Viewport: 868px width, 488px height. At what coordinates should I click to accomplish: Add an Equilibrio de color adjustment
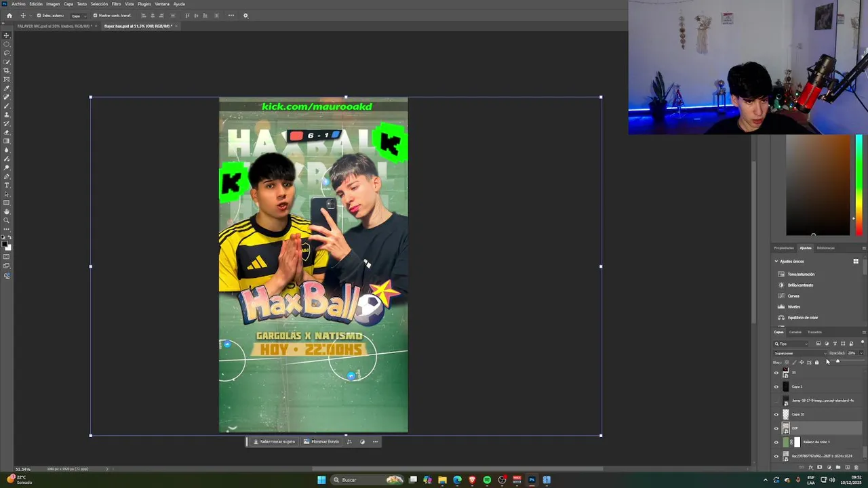[x=803, y=318]
